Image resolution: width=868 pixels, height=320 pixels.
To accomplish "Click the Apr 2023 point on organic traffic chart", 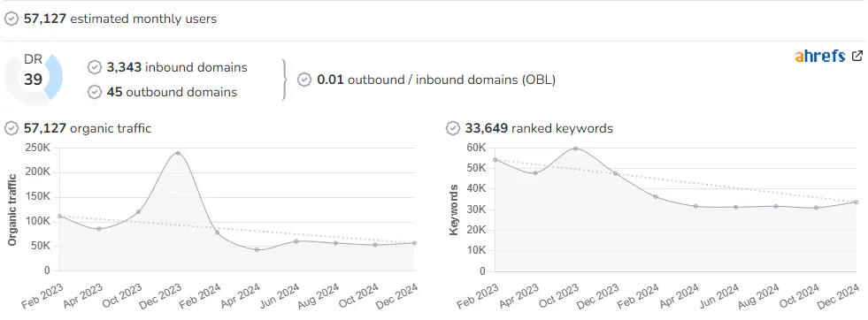I will pos(99,228).
